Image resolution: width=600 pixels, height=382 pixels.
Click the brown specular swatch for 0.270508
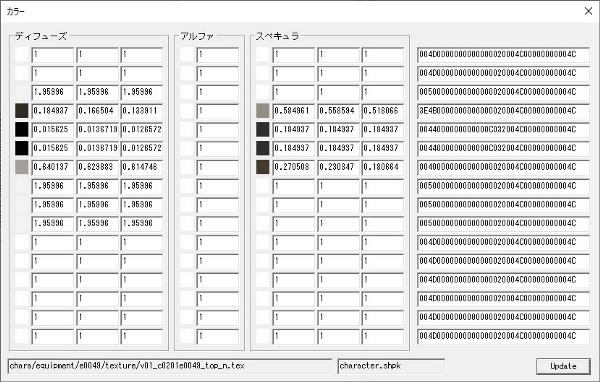[262, 167]
